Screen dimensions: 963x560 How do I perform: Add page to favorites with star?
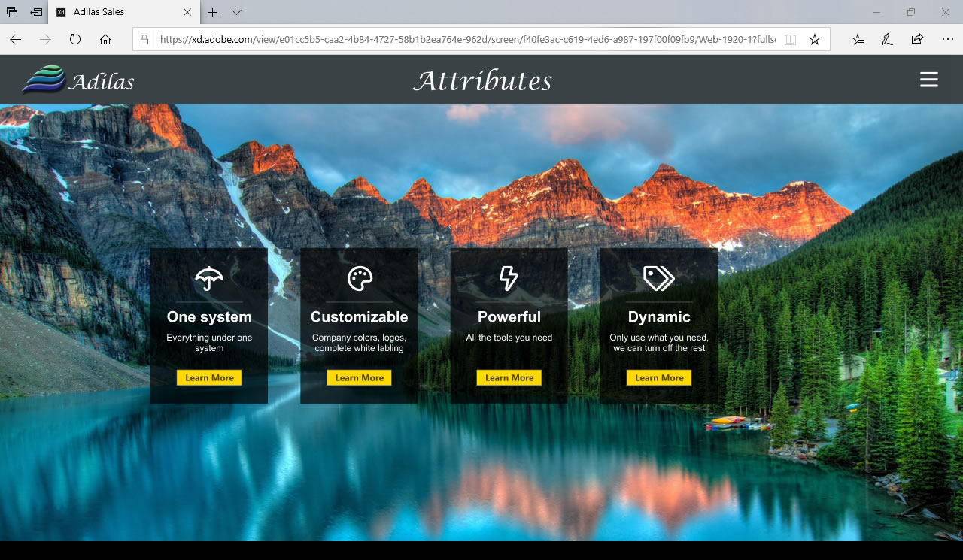(x=814, y=39)
